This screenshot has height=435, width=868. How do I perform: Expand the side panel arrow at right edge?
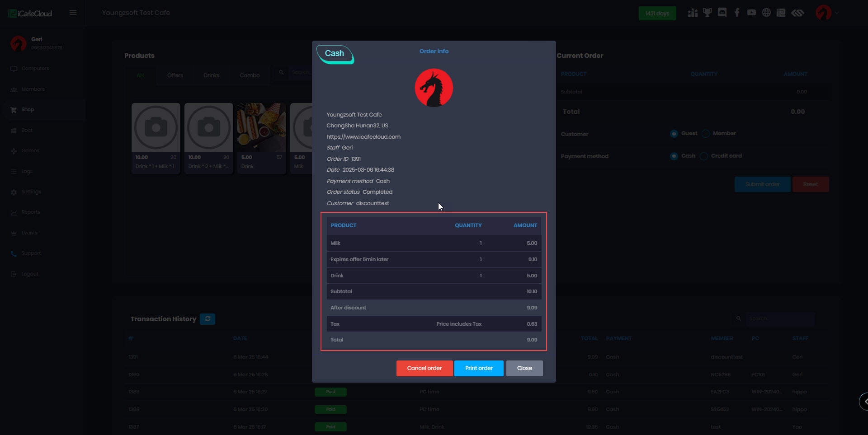pos(864,401)
